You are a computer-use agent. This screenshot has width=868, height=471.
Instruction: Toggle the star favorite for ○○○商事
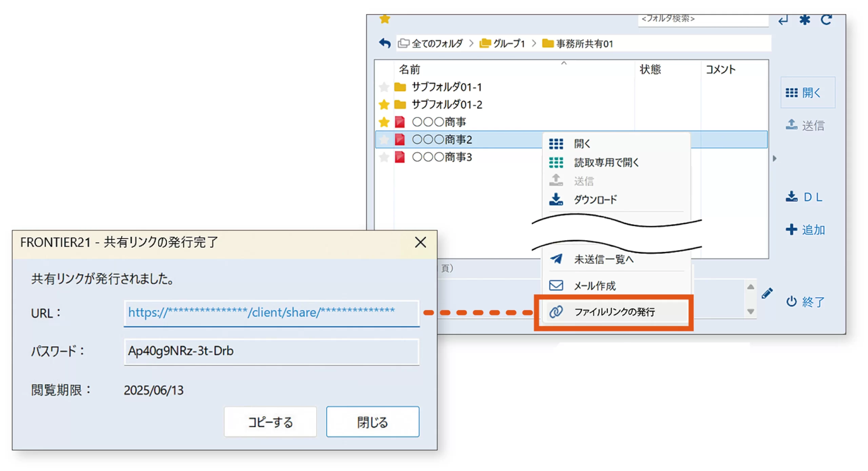click(384, 122)
